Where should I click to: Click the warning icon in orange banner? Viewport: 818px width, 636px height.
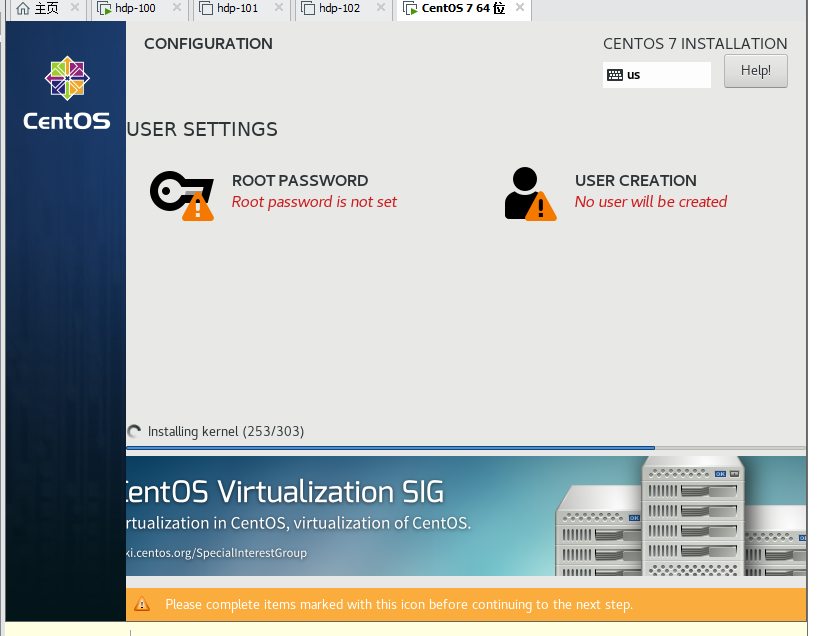tap(142, 604)
